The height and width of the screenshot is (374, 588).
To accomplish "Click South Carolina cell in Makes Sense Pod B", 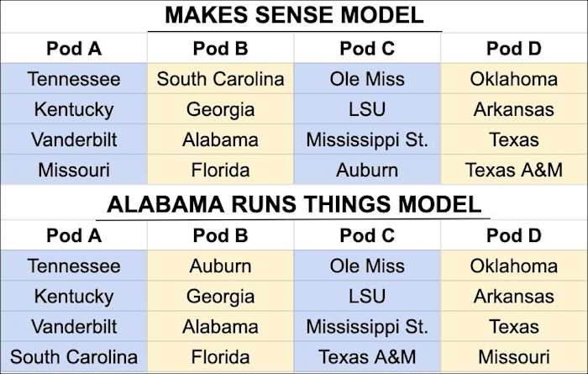I will point(220,80).
